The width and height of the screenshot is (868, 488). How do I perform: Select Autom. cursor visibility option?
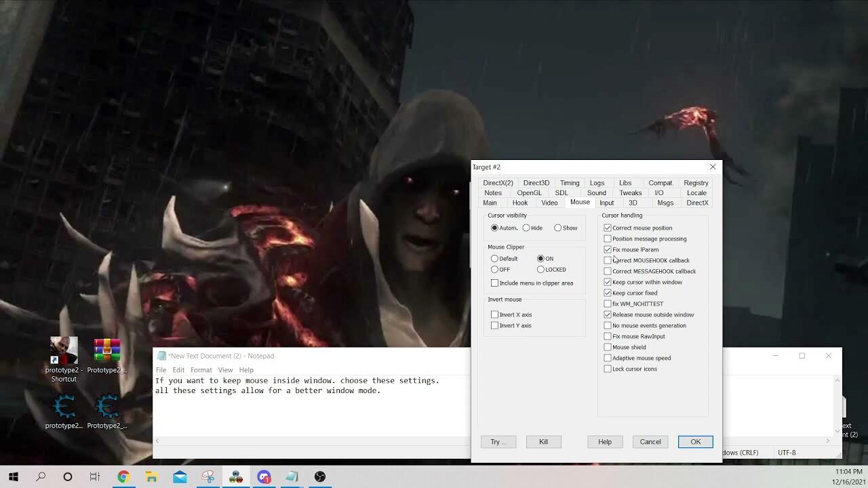[x=504, y=228]
